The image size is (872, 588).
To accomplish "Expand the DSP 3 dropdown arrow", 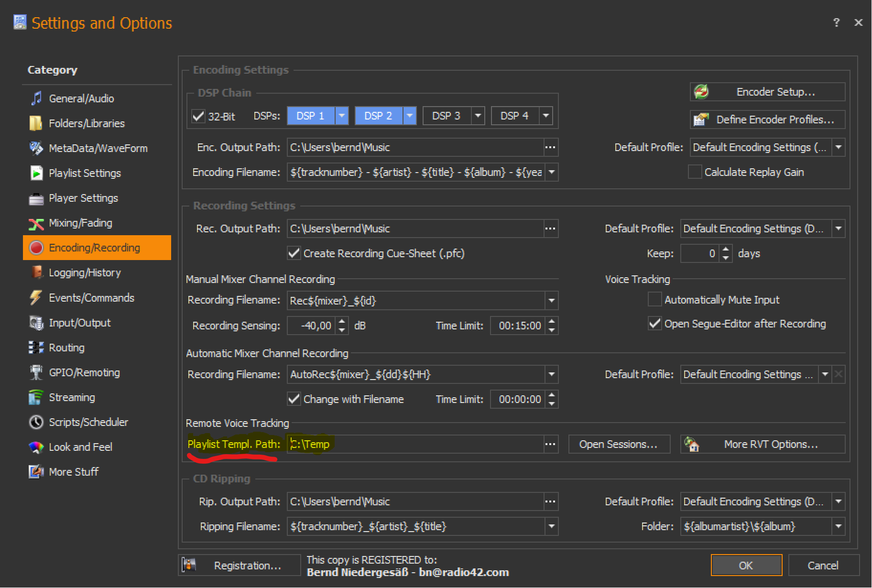I will (x=478, y=116).
